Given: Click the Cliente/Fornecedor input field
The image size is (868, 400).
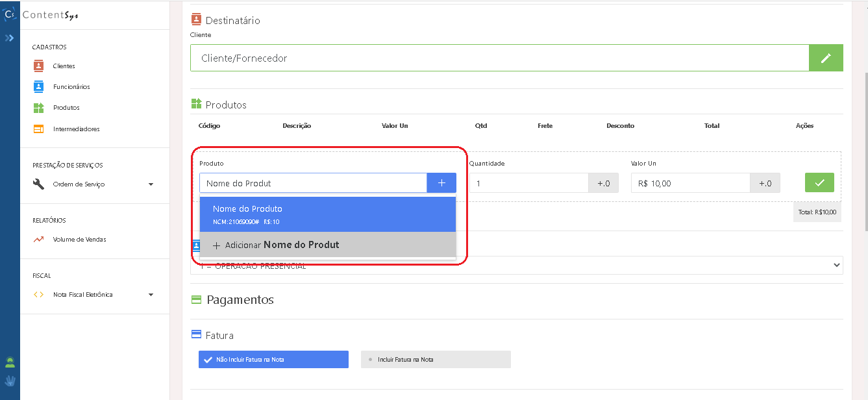Looking at the screenshot, I should pos(499,58).
